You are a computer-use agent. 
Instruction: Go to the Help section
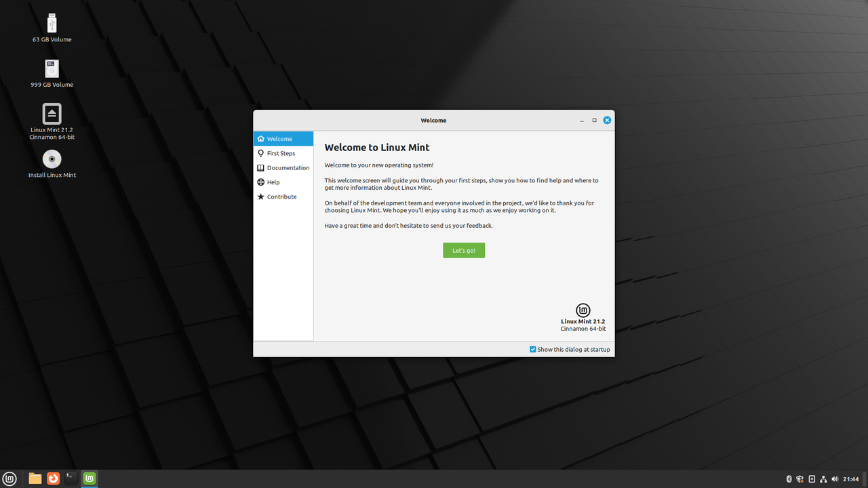(283, 182)
